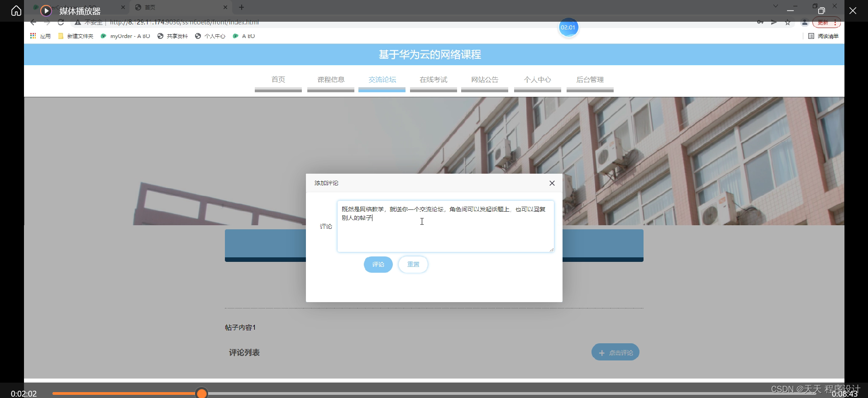Reload the page with browser refresh icon
Screen dimensions: 868x398
(61, 22)
